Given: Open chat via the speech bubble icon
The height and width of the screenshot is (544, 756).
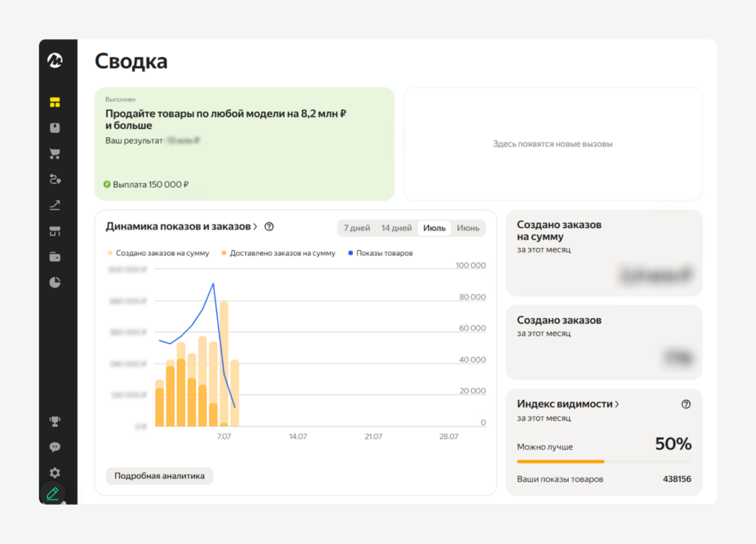Looking at the screenshot, I should 54,447.
